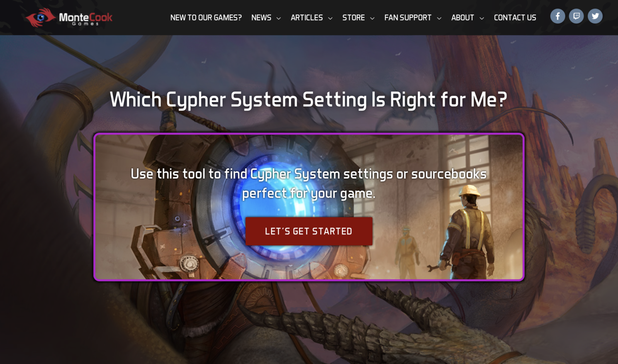Click the Monte Cook Games wordmark text

85,18
